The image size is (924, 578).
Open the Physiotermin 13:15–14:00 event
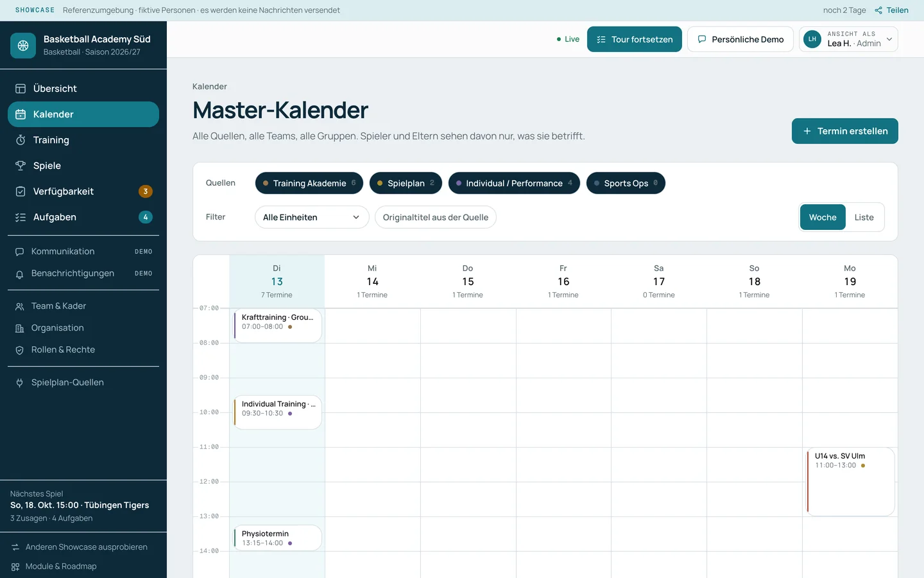277,538
